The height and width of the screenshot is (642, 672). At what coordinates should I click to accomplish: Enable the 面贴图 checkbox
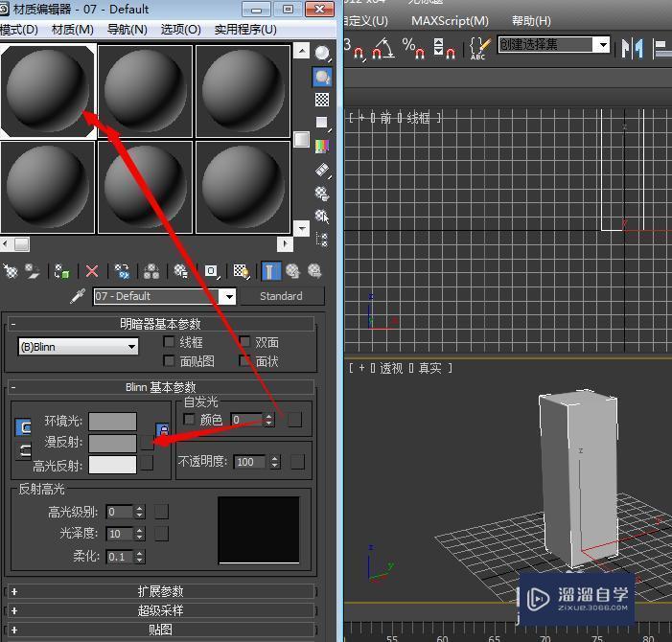coord(170,360)
